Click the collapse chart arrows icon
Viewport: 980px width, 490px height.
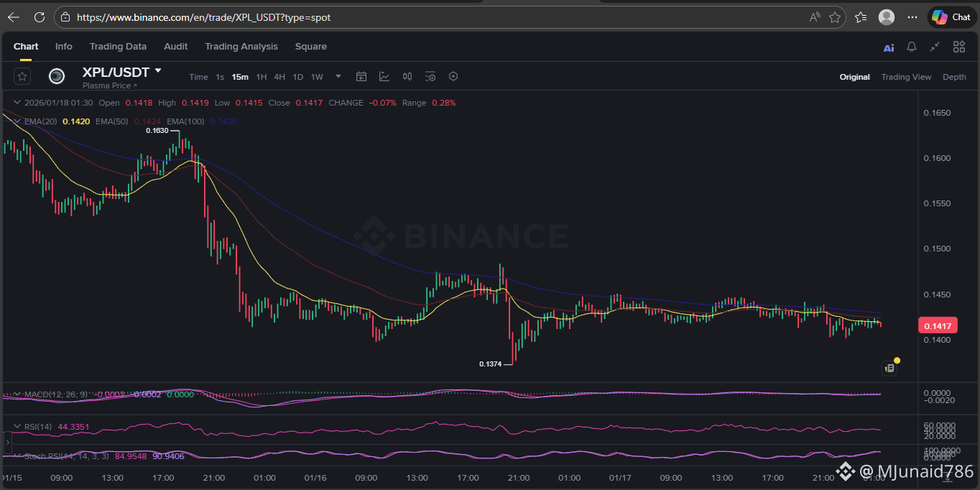click(x=935, y=47)
